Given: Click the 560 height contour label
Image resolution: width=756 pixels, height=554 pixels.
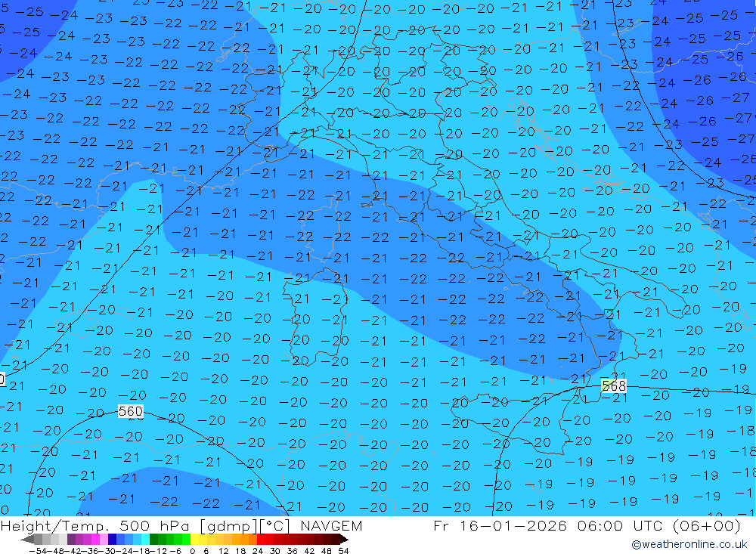Looking at the screenshot, I should point(131,411).
